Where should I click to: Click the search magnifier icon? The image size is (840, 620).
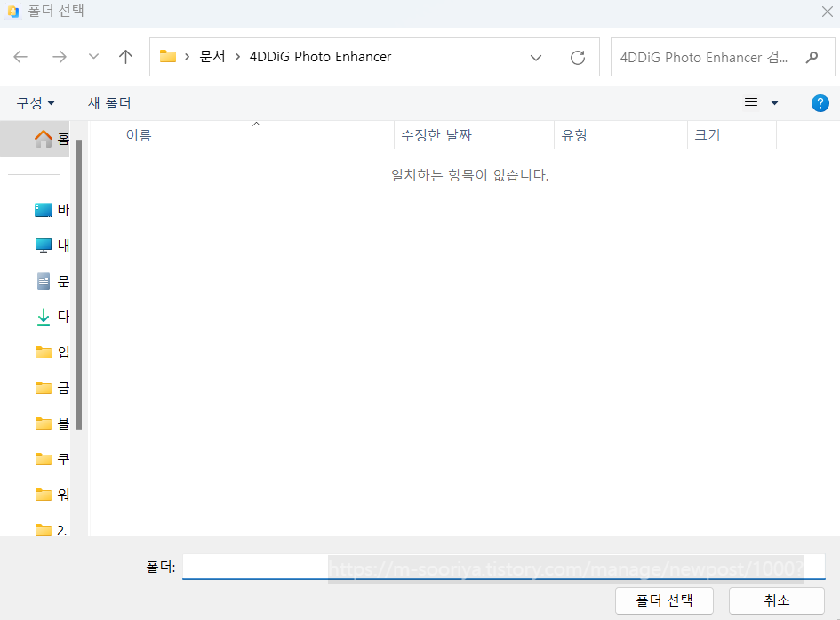point(812,57)
